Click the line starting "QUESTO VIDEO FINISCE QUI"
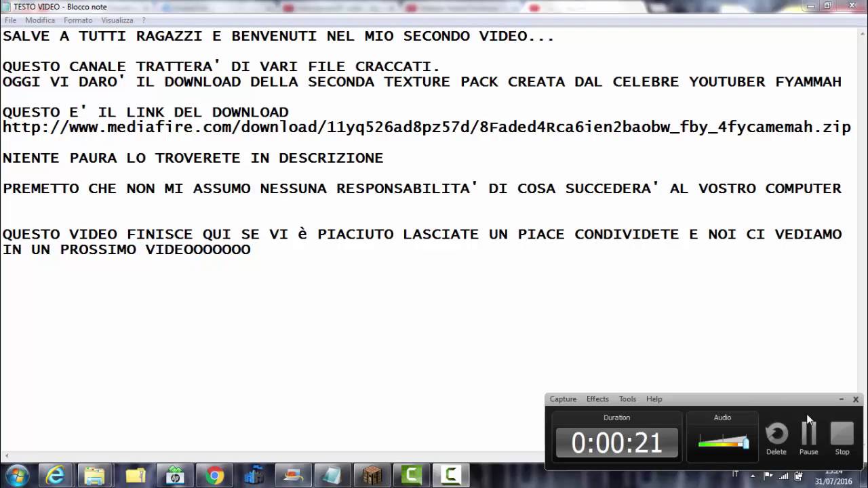The height and width of the screenshot is (488, 868). coord(422,234)
